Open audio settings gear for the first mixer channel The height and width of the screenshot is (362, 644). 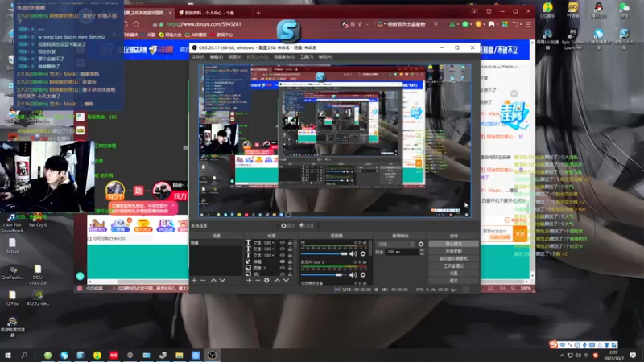tap(363, 254)
